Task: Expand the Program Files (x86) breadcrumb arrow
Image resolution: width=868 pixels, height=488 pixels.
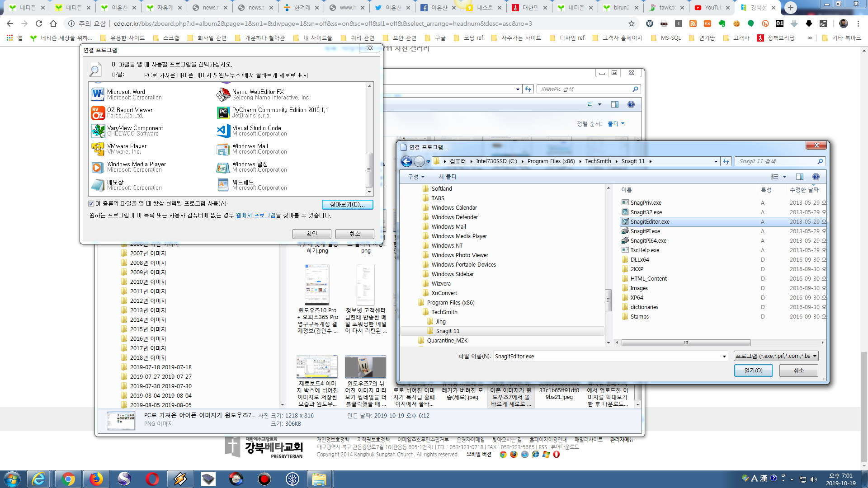Action: [x=580, y=161]
